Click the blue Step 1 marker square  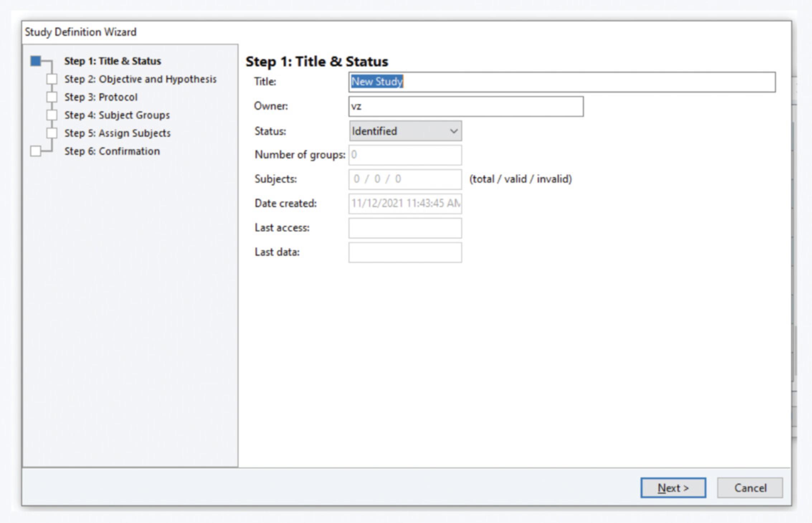click(x=35, y=61)
